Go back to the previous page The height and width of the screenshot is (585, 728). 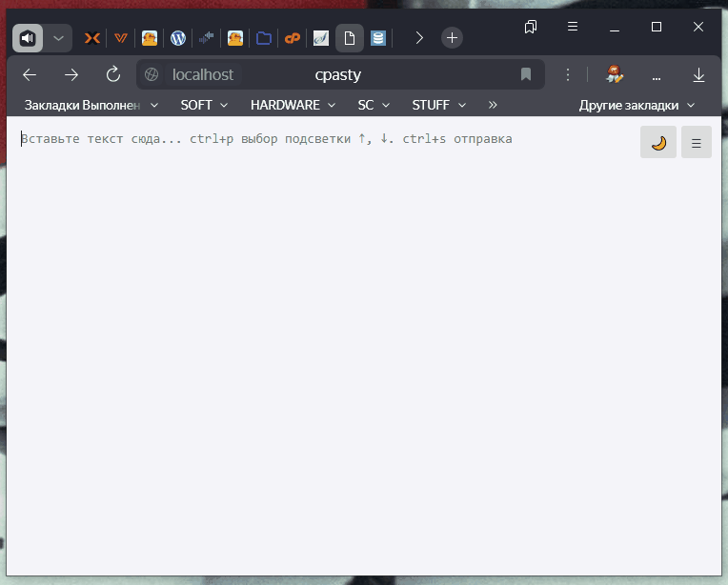[x=30, y=74]
